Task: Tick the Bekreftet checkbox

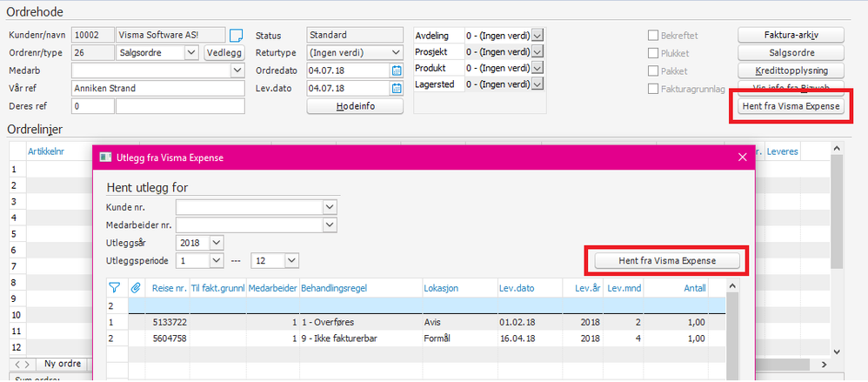Action: (x=653, y=36)
